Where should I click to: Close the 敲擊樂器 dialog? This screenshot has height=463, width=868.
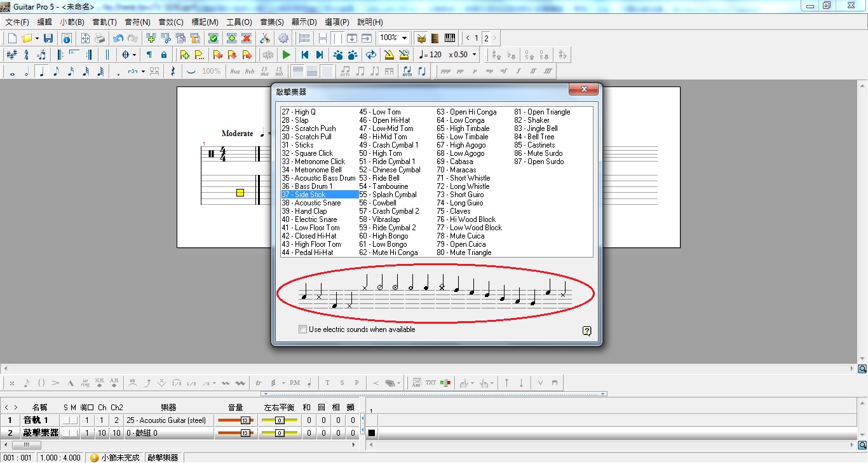[583, 91]
